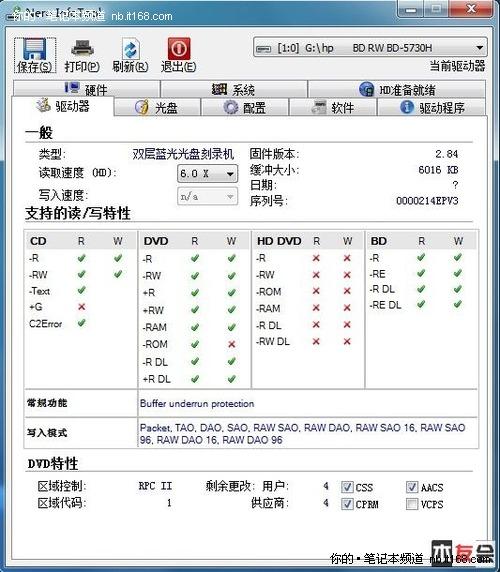This screenshot has height=572, width=500.
Task: Toggle the CSS checkbox
Action: tap(347, 487)
